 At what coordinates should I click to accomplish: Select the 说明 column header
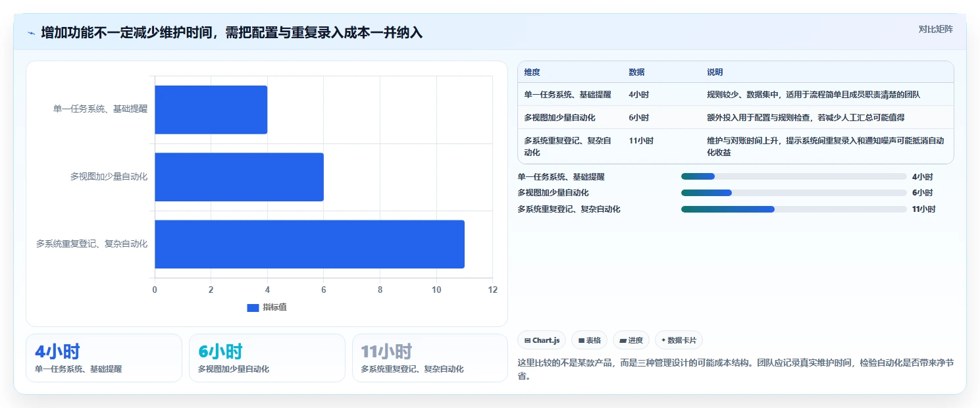coord(715,72)
